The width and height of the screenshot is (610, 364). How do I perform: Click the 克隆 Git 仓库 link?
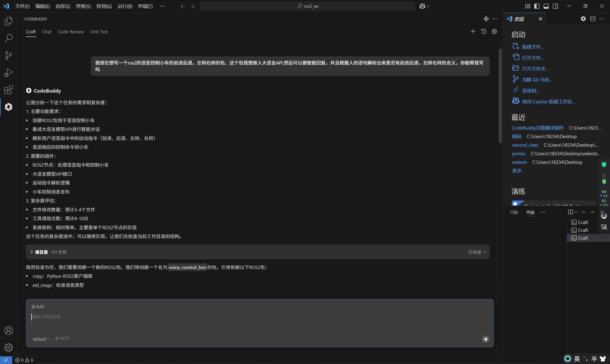click(537, 80)
